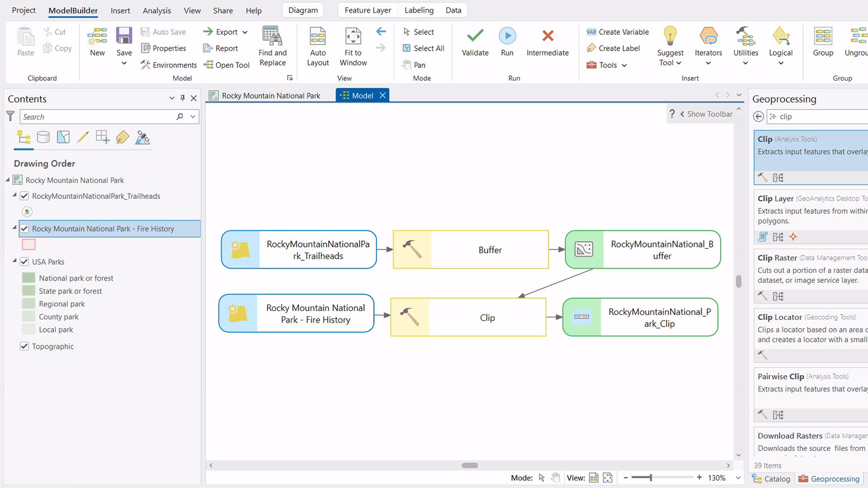This screenshot has height=488, width=868.
Task: Open the Suggest Tool lightbulb
Action: [x=670, y=36]
